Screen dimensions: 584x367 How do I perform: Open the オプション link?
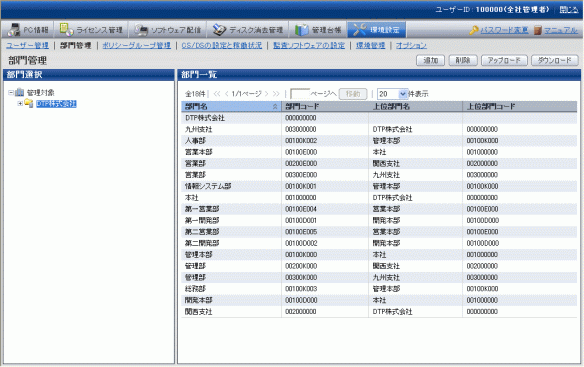click(411, 45)
